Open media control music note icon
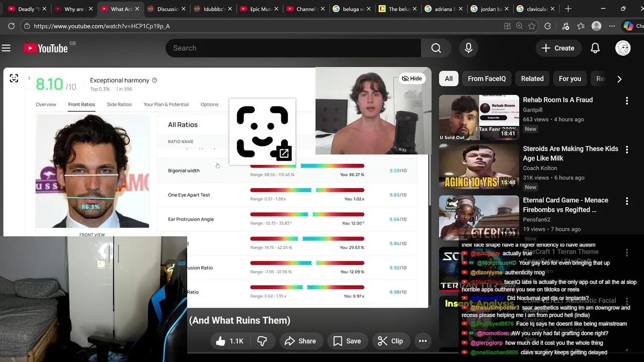Viewport: 644px width, 362px height. [x=566, y=26]
